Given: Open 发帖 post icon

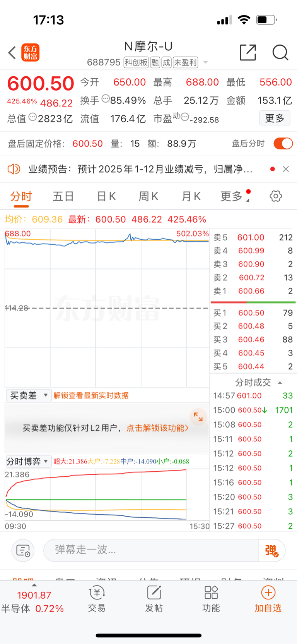Looking at the screenshot, I should point(154,599).
